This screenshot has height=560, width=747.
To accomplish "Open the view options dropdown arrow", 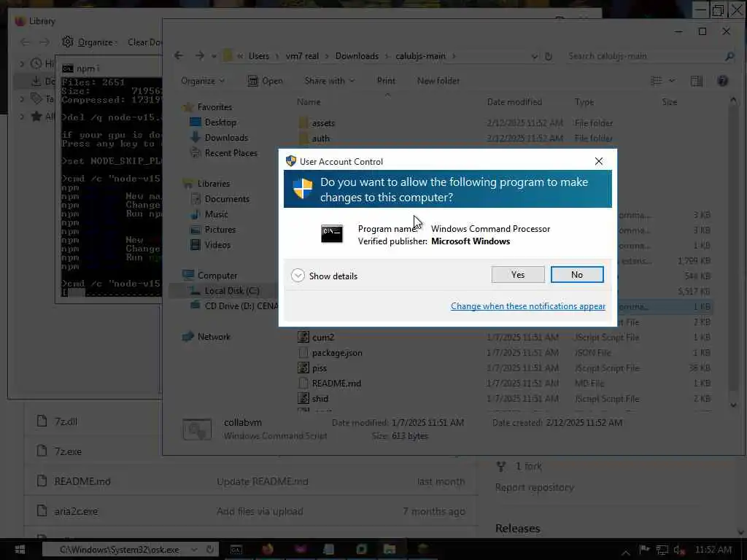I will (672, 81).
